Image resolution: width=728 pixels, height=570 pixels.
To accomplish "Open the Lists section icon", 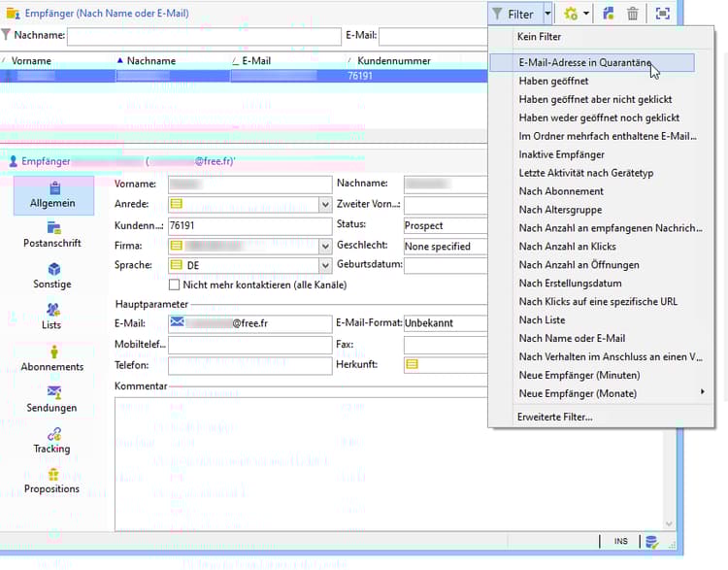I will pos(53,310).
